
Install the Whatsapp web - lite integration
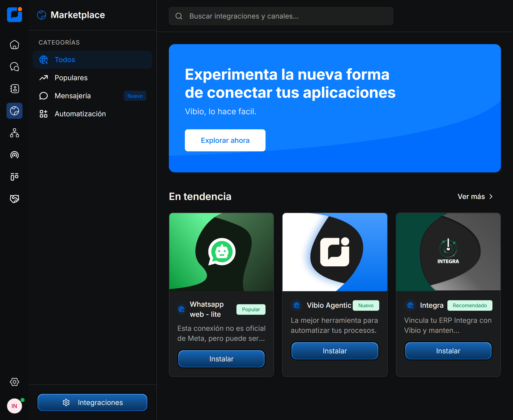pyautogui.click(x=221, y=359)
